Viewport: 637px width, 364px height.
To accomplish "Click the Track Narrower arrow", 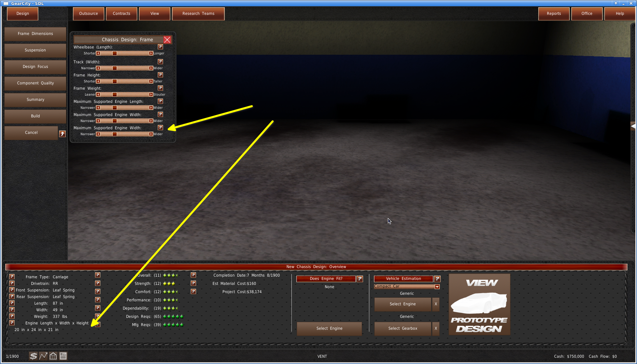I will (98, 68).
